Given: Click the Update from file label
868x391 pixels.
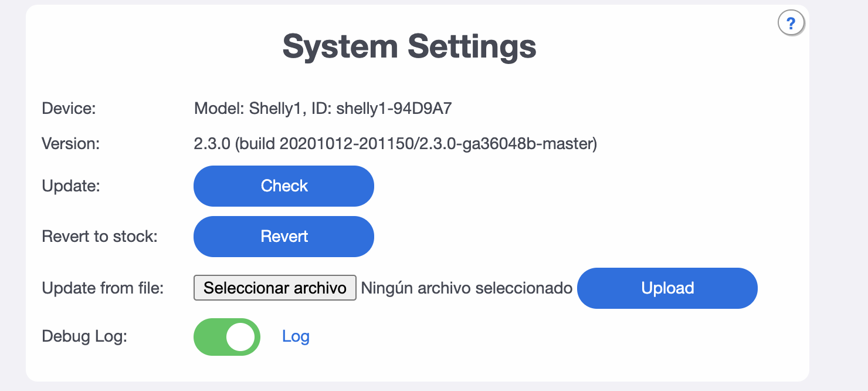Looking at the screenshot, I should pos(103,288).
